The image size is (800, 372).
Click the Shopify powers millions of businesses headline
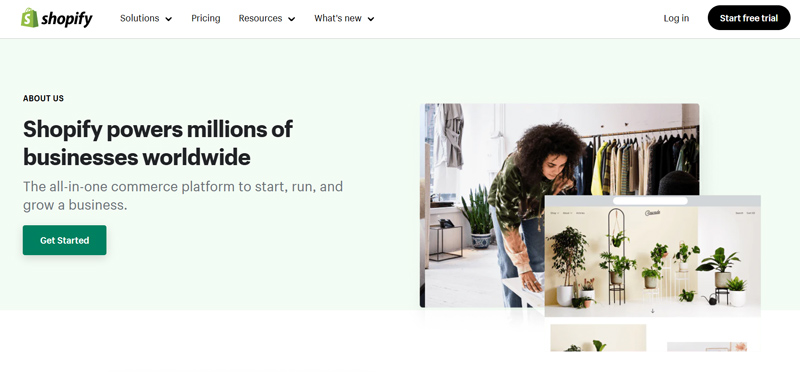point(158,143)
